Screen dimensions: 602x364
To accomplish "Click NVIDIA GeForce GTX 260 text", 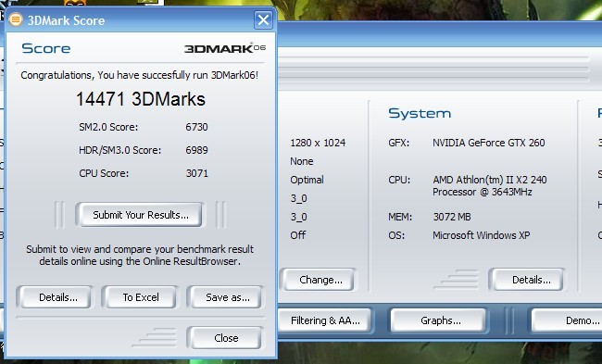I will [489, 143].
